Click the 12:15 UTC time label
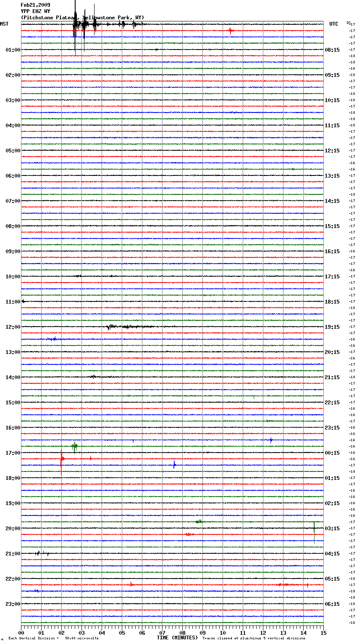Image resolution: width=357 pixels, height=644 pixels. tap(332, 151)
